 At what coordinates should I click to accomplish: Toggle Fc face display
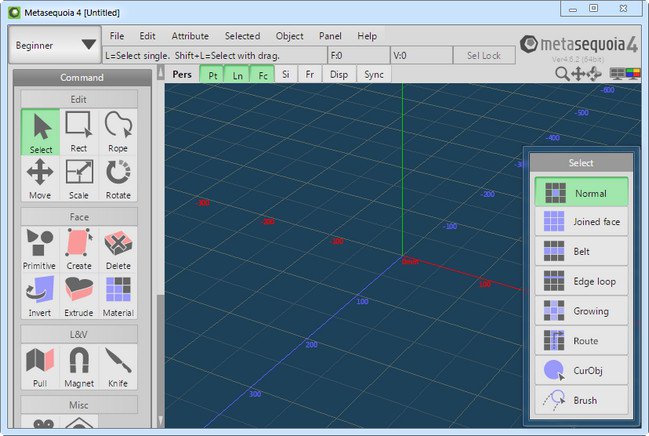click(x=262, y=75)
